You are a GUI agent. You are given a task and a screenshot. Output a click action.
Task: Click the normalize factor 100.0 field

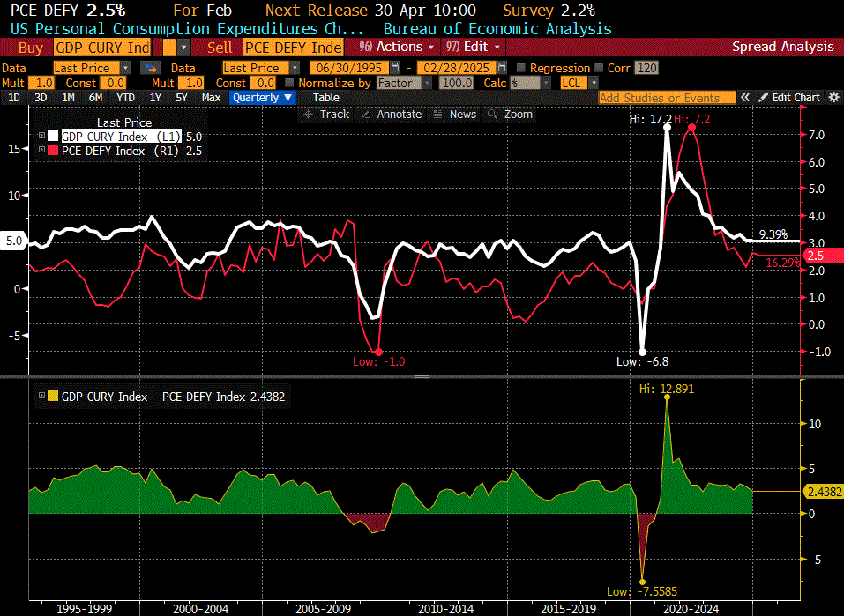coord(457,83)
